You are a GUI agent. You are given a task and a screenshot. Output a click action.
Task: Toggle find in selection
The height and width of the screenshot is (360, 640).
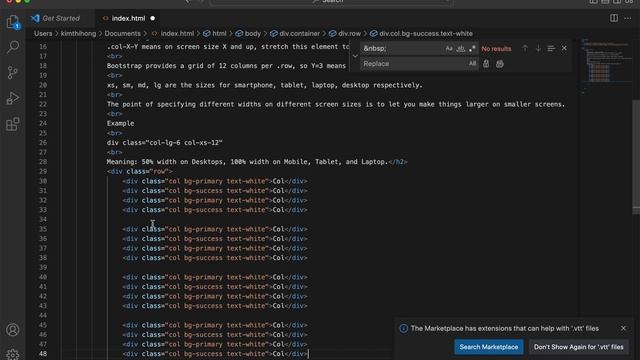551,49
